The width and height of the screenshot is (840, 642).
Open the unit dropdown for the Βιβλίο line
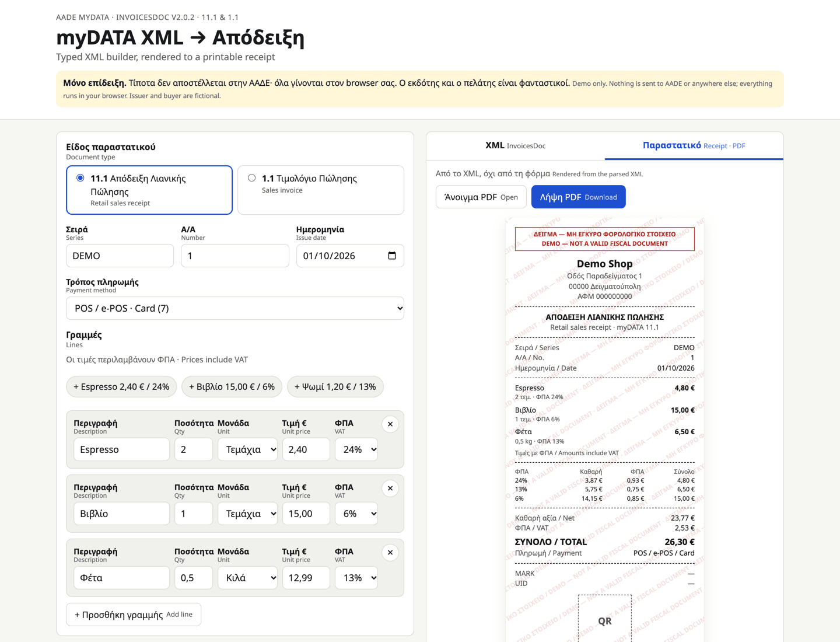click(x=248, y=514)
